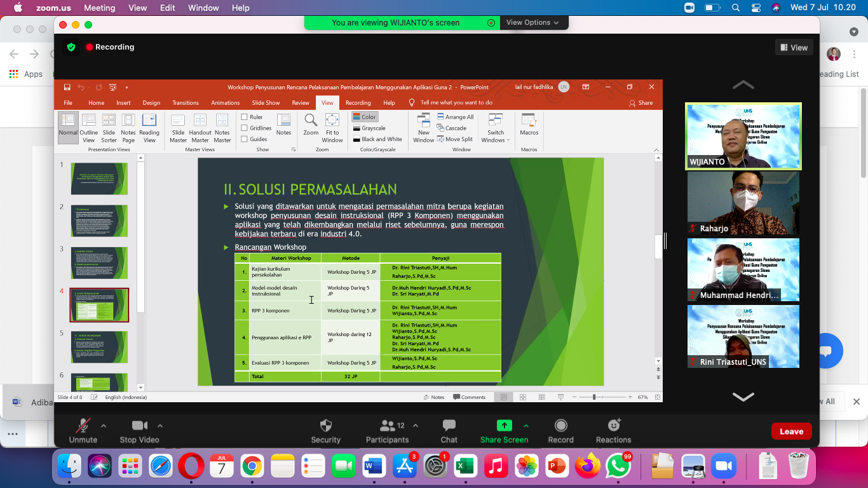Open WhatsApp from the Dock
Viewport: 868px width, 488px height.
(x=618, y=467)
